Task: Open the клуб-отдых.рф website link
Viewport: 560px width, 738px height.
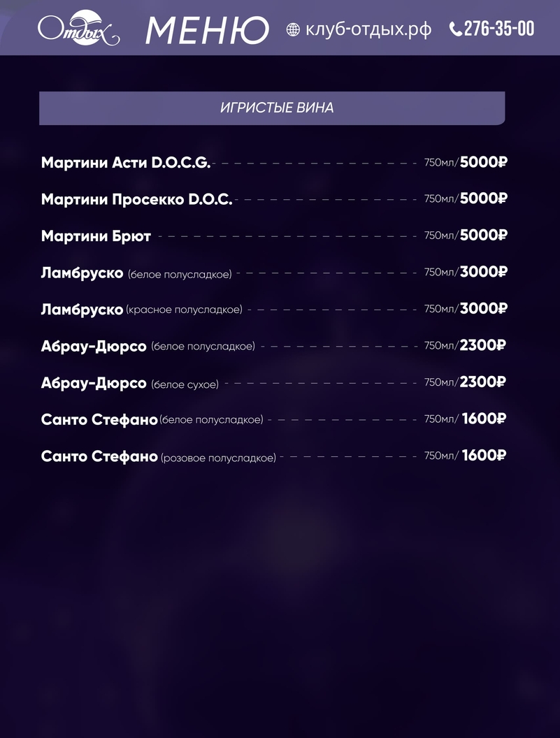Action: point(368,29)
